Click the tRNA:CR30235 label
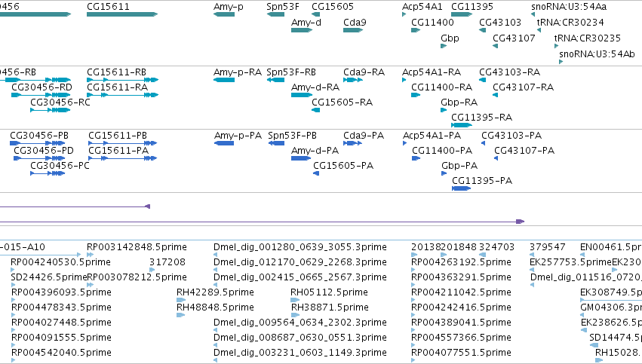The width and height of the screenshot is (642, 364). pyautogui.click(x=587, y=38)
